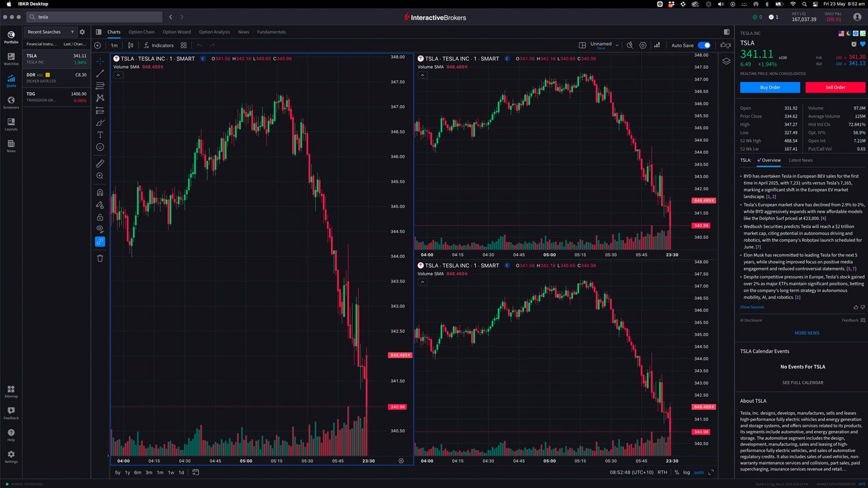Activate the magnet snapping tool
The width and height of the screenshot is (868, 488).
pos(100,192)
